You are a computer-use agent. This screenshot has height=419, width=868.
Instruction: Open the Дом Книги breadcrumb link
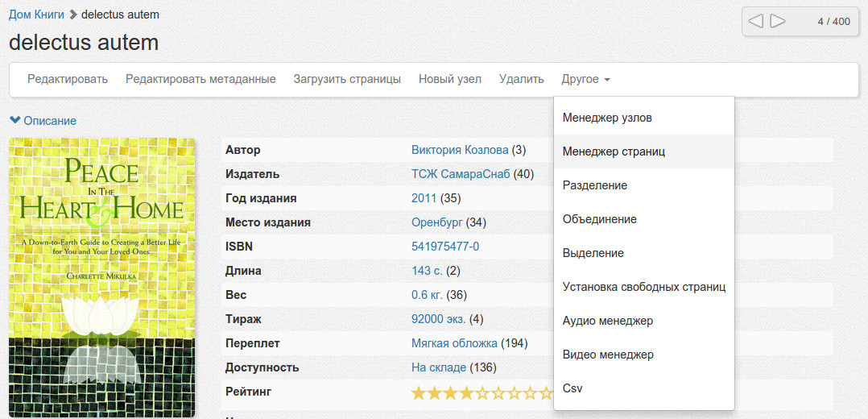click(x=36, y=15)
